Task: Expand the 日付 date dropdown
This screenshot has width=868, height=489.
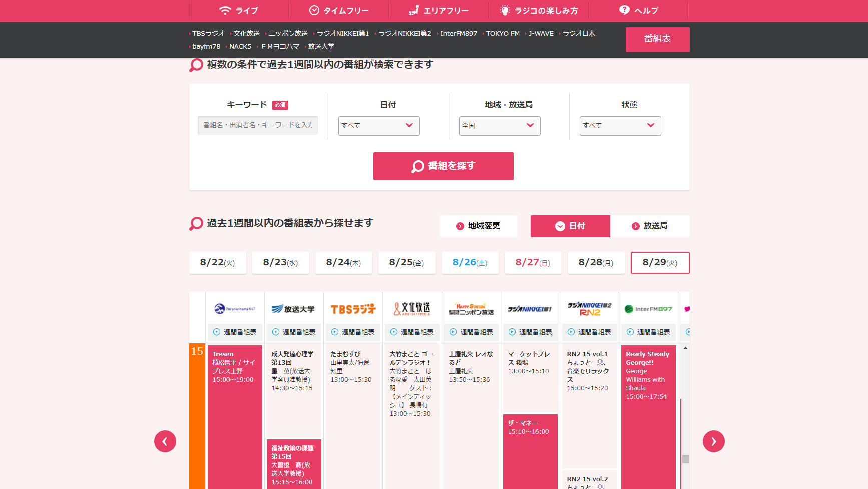Action: (379, 126)
